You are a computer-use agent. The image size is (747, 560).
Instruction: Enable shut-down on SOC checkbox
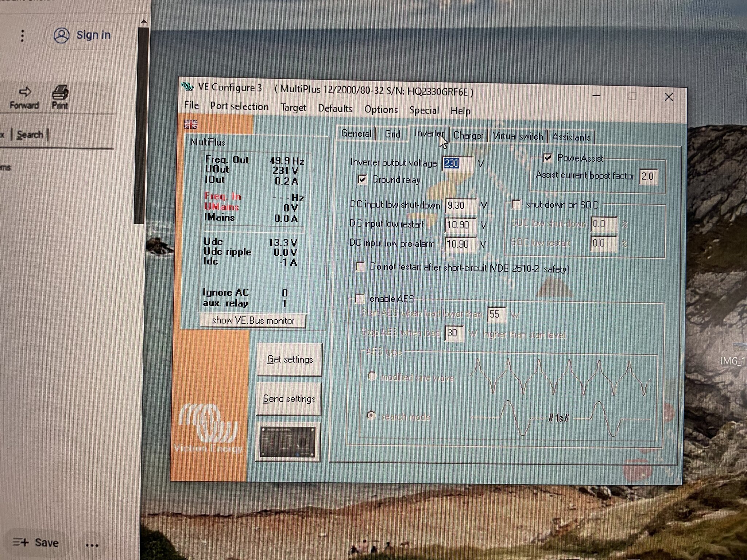(x=516, y=204)
